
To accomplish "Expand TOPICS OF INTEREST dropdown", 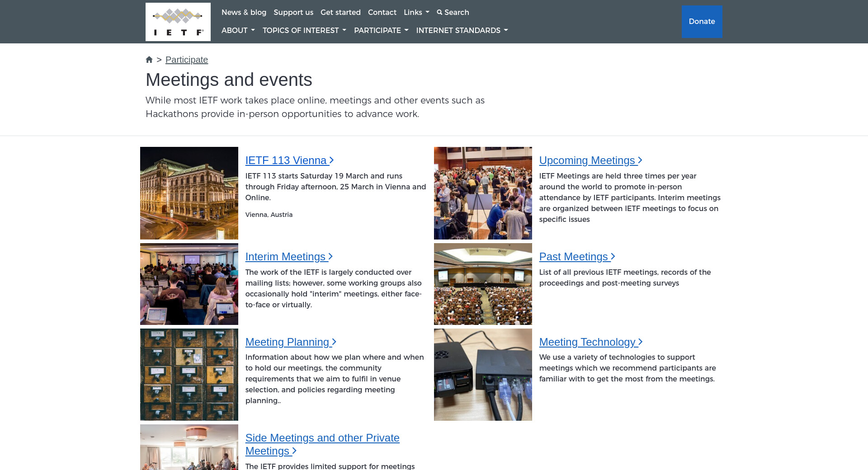I will click(304, 30).
